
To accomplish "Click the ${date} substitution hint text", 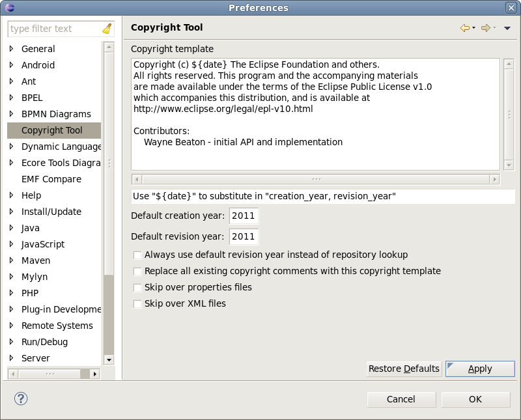I will click(264, 196).
